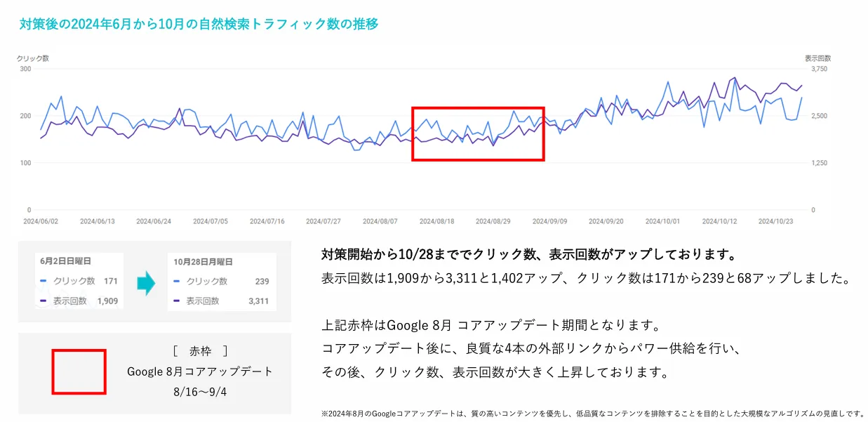Image resolution: width=868 pixels, height=422 pixels.
Task: Click the 2024/09/09 date on the x-axis
Action: coord(549,220)
